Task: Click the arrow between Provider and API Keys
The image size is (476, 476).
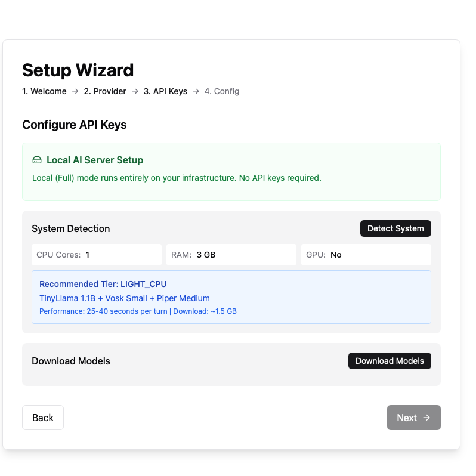Action: point(135,91)
